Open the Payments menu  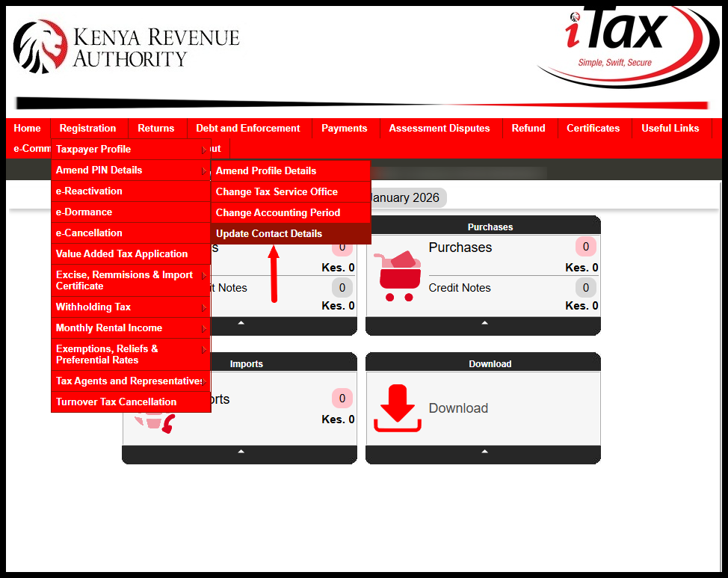pyautogui.click(x=345, y=128)
